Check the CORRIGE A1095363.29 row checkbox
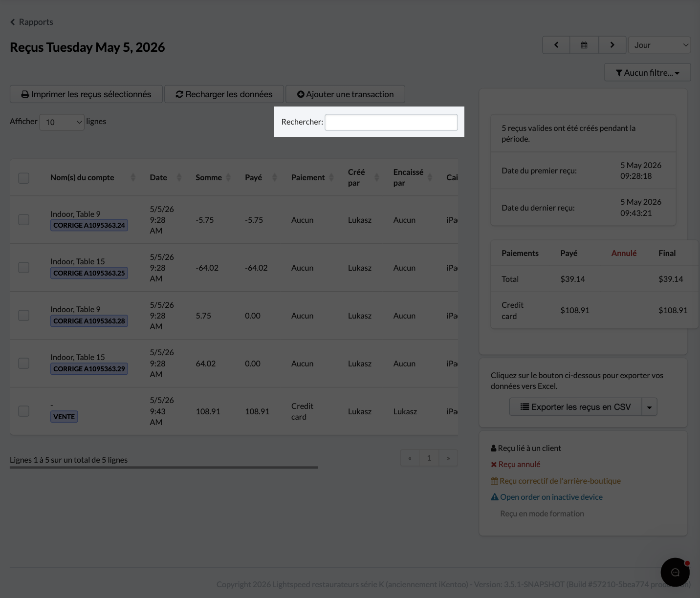The height and width of the screenshot is (598, 700). (x=23, y=363)
